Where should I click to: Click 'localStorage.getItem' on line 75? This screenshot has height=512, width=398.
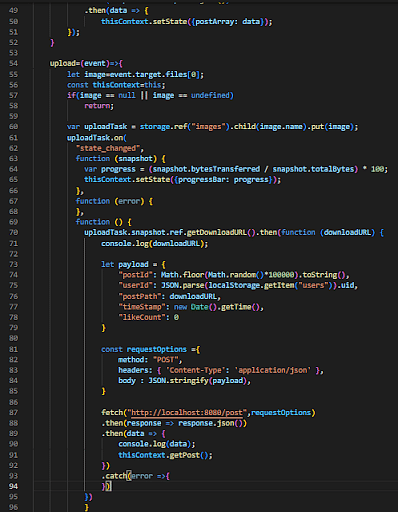point(251,285)
